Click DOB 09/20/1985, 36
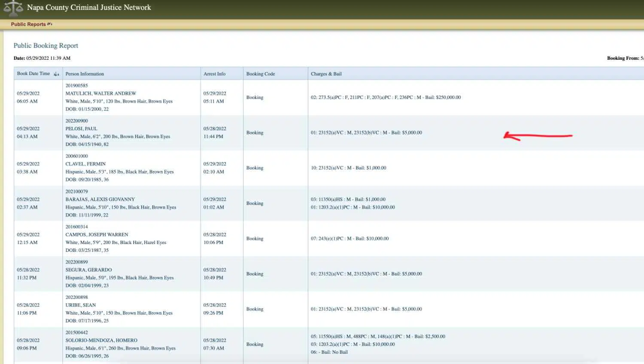Image resolution: width=644 pixels, height=364 pixels. pos(87,180)
